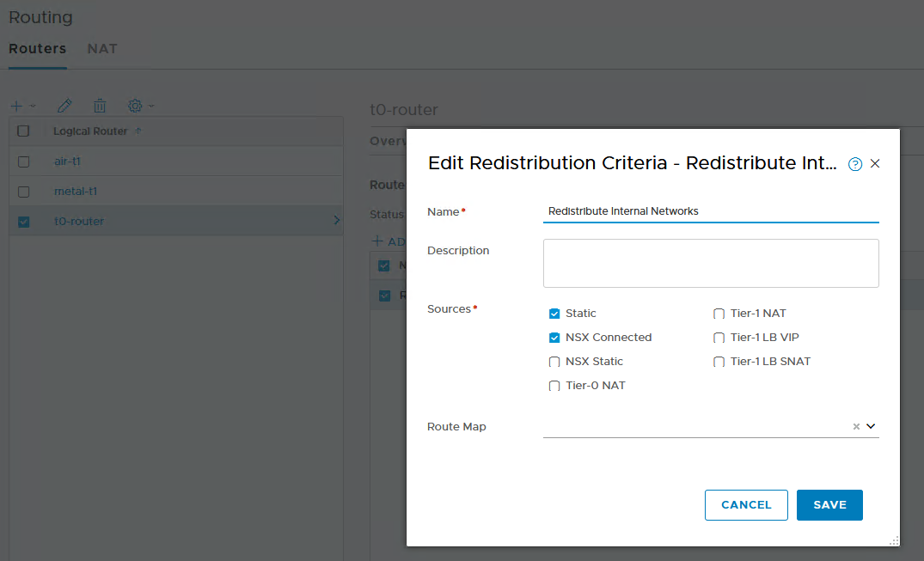
Task: Click the add router plus icon
Action: [x=16, y=106]
